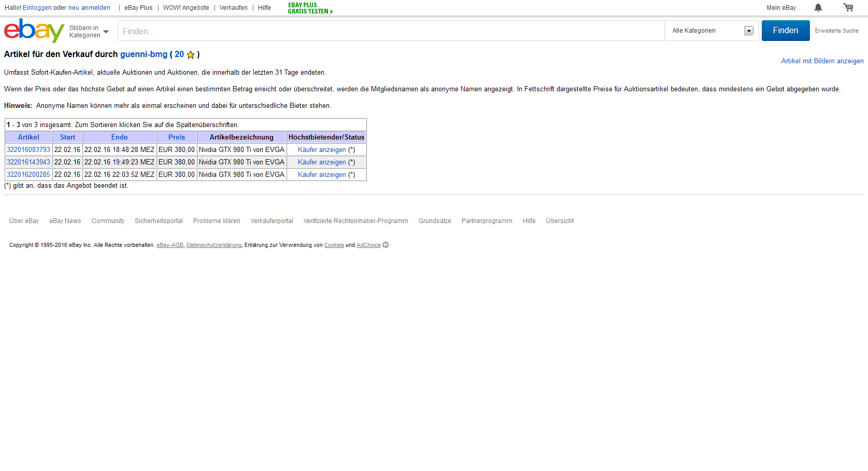Open item 322016083793

point(29,150)
